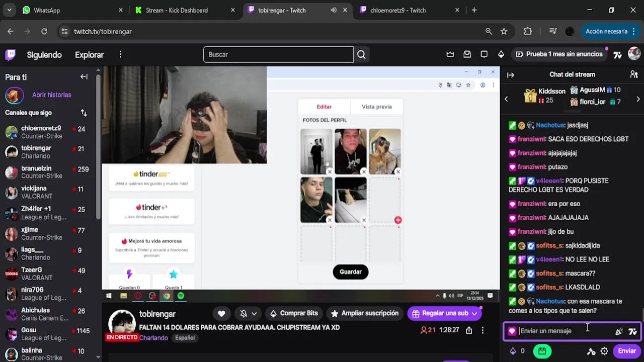Open the Prime loot crown icon
Image resolution: width=644 pixels, height=362 pixels.
tap(450, 54)
